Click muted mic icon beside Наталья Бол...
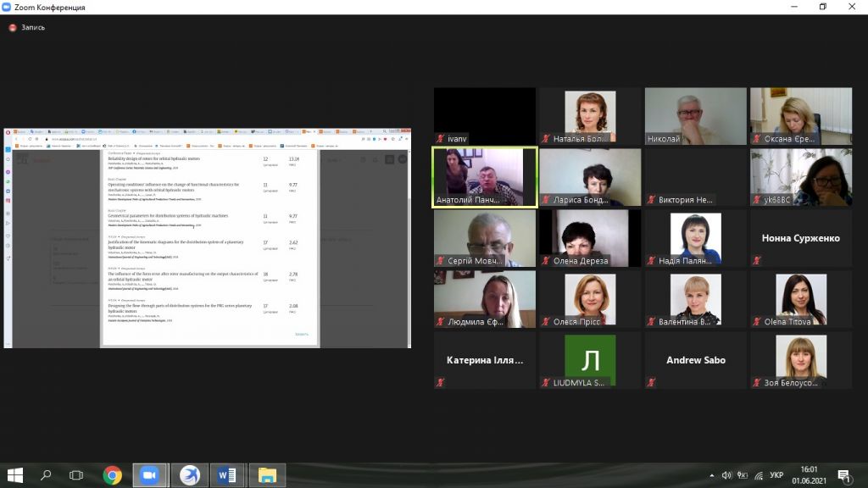 point(546,139)
